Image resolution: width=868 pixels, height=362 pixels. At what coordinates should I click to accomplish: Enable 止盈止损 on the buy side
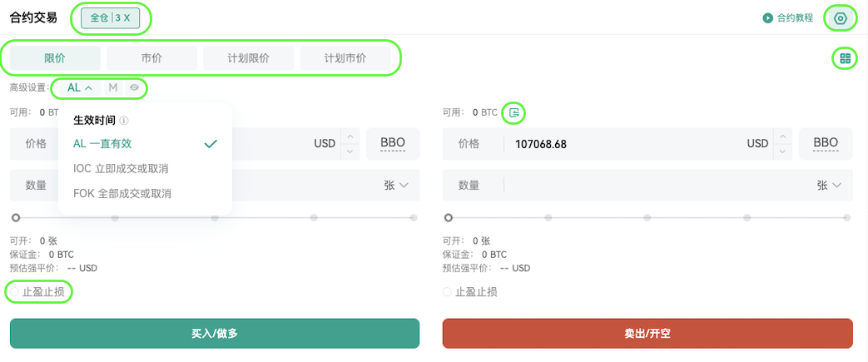(40, 292)
